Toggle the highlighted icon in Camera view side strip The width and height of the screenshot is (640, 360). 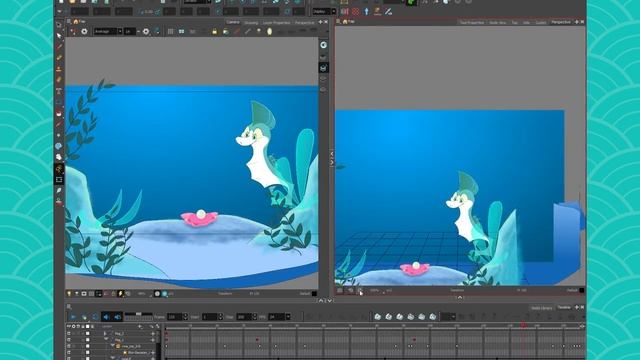point(324,68)
